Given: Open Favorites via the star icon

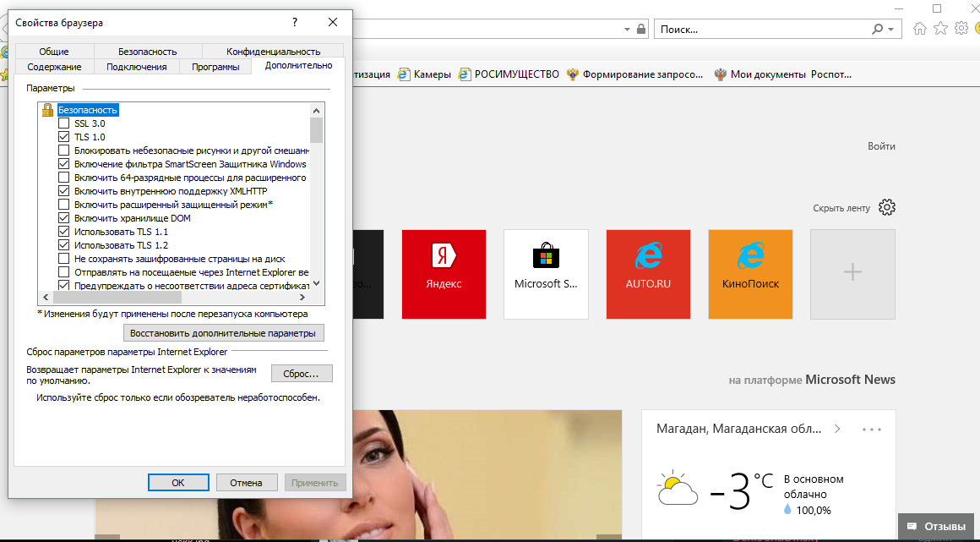Looking at the screenshot, I should pos(940,29).
